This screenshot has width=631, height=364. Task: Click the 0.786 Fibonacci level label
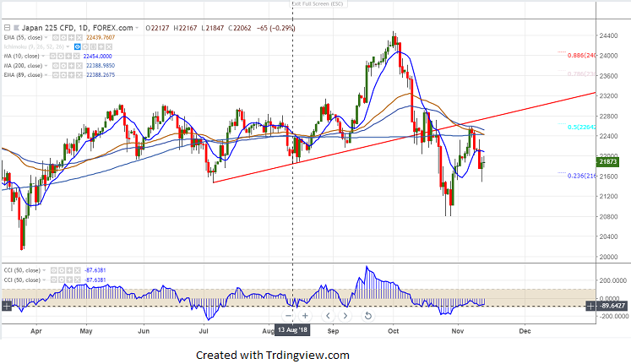581,74
